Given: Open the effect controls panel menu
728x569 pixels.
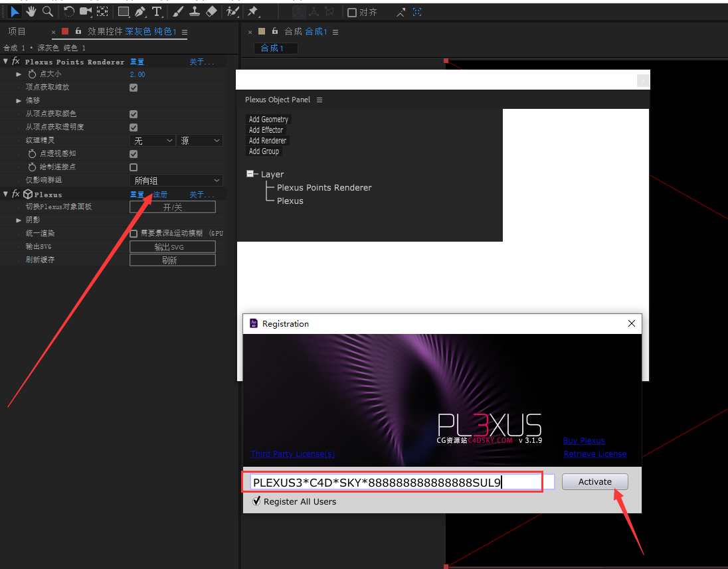Looking at the screenshot, I should point(185,32).
